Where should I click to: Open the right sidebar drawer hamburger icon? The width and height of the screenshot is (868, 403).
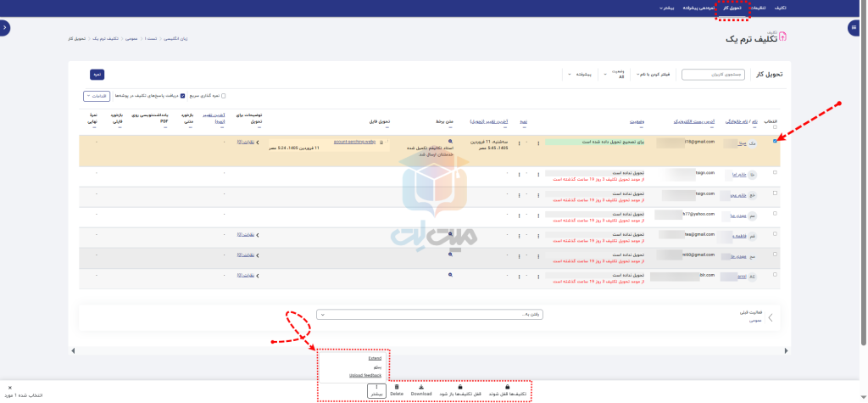click(x=853, y=28)
